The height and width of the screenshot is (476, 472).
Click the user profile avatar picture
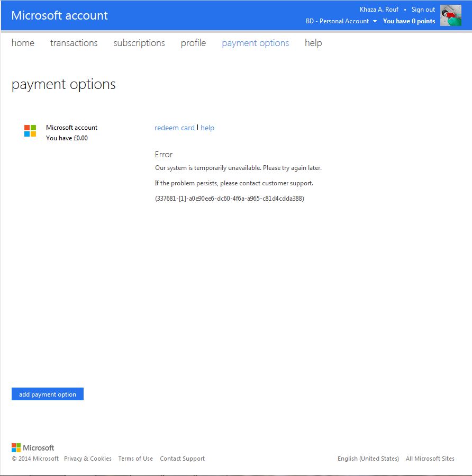(x=450, y=15)
